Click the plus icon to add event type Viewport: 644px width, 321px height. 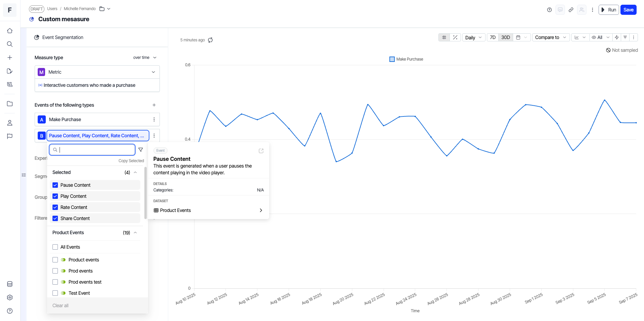tap(154, 105)
